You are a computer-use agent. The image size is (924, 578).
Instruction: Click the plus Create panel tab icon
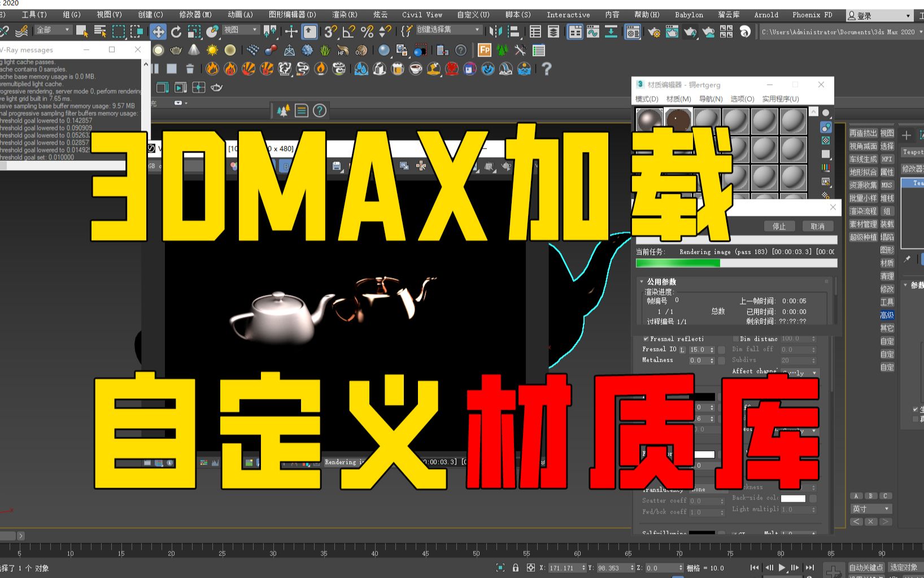(906, 135)
